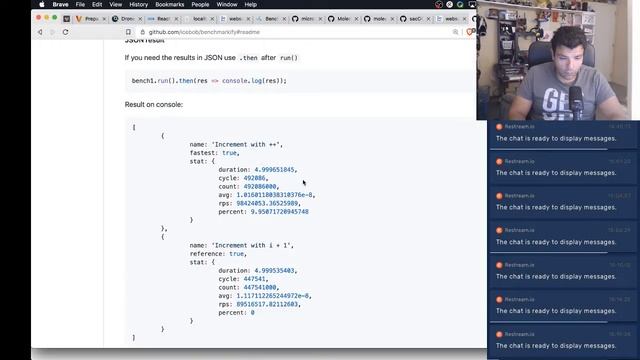This screenshot has height=360, width=640.
Task: Close the 'Dron' tab
Action: (x=140, y=19)
